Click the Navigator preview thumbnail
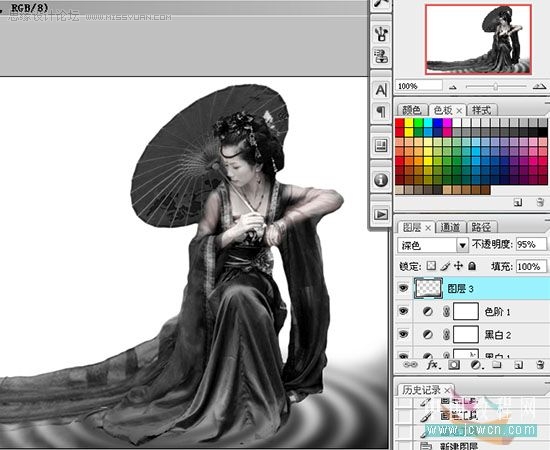The image size is (550, 450). click(478, 39)
